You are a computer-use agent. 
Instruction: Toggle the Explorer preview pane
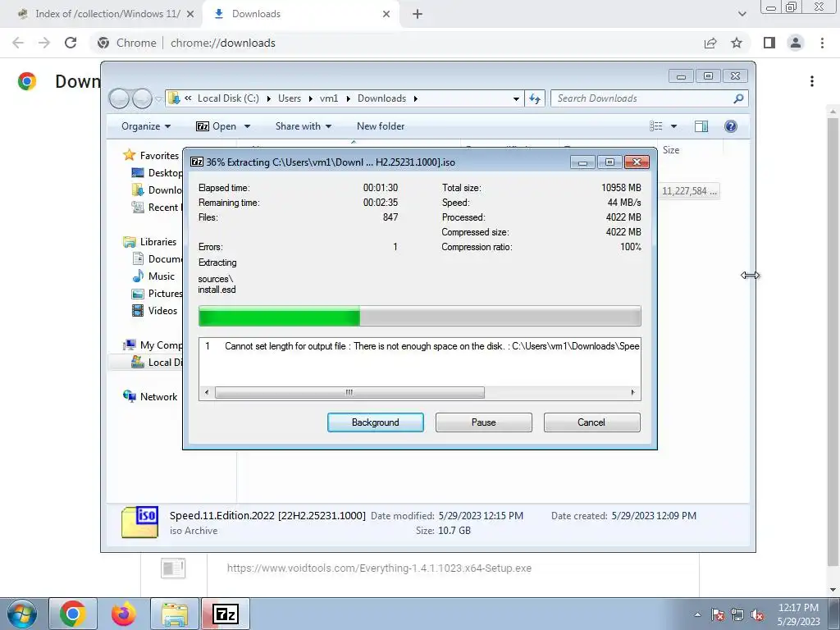(701, 126)
